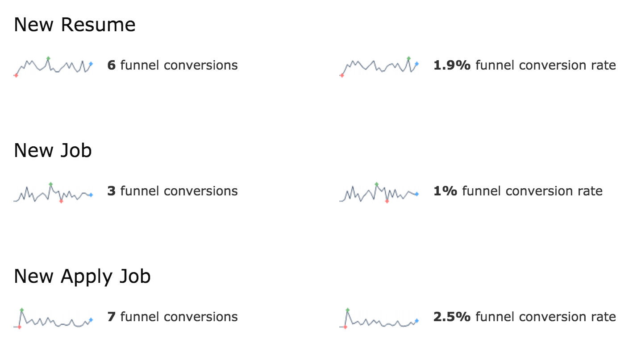Click the "7 funnel conversions" label
Viewport: 633px width, 364px height.
(x=172, y=317)
